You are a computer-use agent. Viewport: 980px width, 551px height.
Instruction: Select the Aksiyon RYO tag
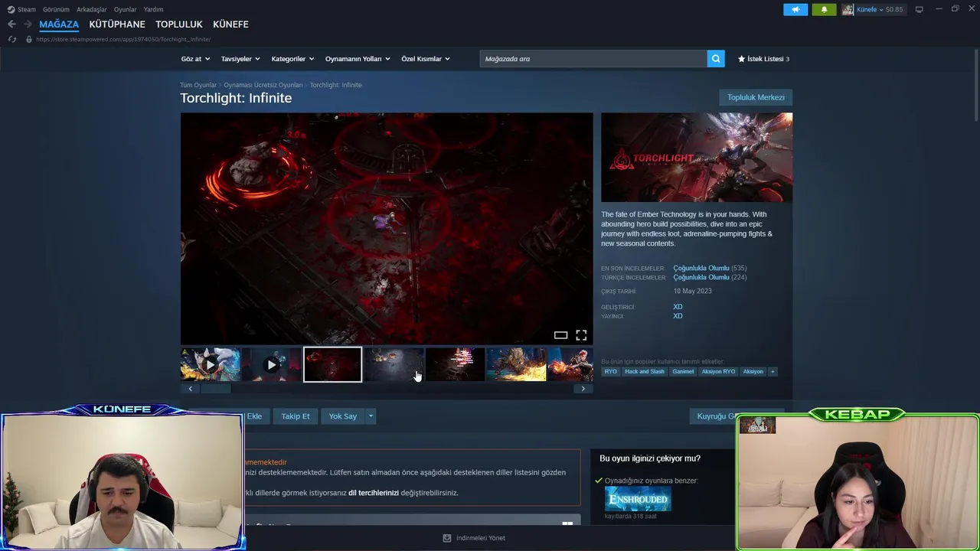718,372
